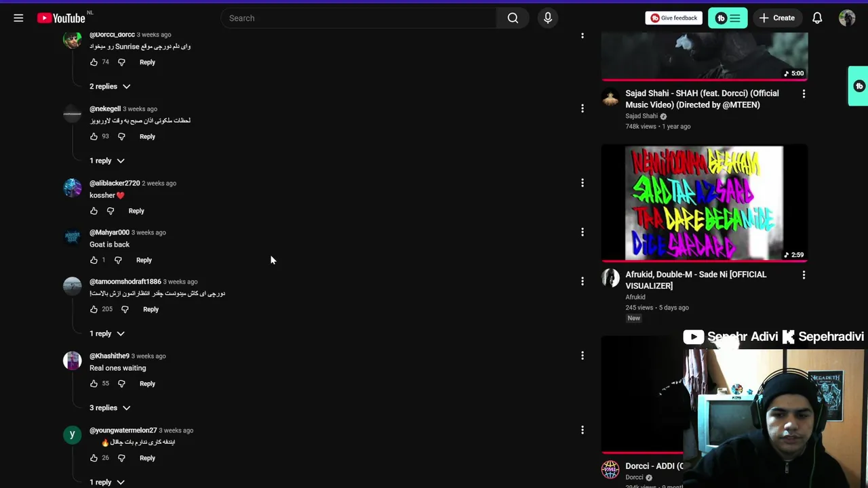The height and width of the screenshot is (488, 868).
Task: Open options menu for @tamoomshodraft1886 comment
Action: coord(582,281)
